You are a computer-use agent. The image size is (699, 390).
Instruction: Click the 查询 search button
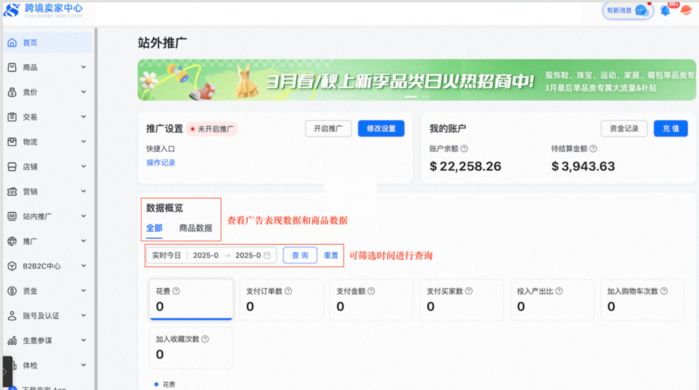[x=300, y=255]
